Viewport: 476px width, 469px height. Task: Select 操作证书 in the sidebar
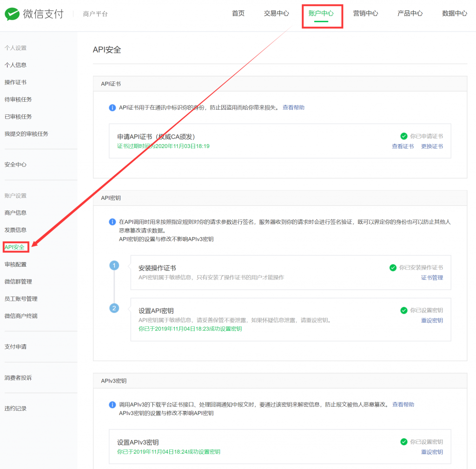(x=15, y=82)
